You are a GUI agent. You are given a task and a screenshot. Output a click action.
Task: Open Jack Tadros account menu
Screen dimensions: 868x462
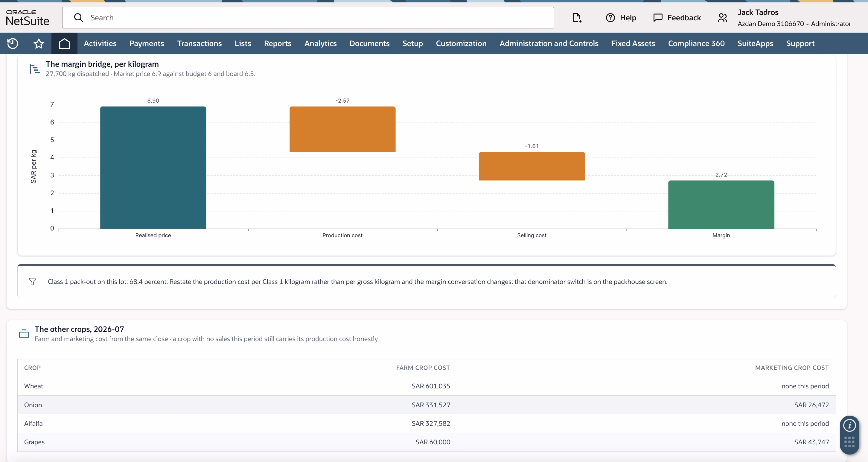(x=758, y=13)
